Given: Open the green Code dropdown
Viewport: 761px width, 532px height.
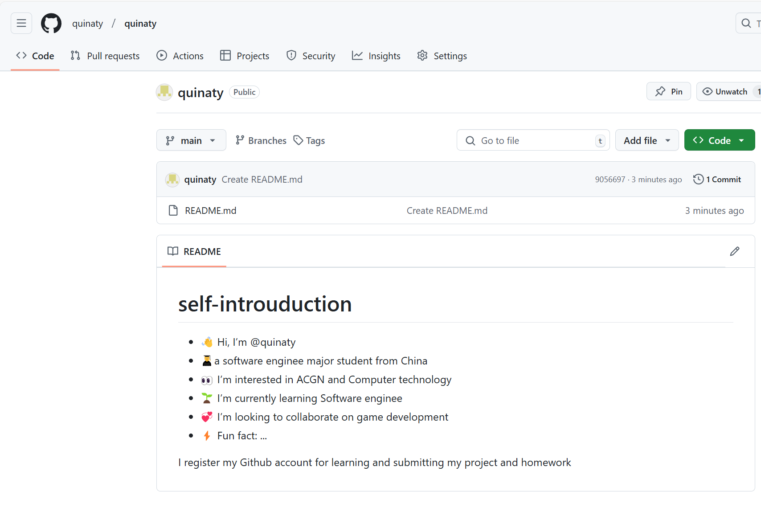Looking at the screenshot, I should click(x=719, y=140).
